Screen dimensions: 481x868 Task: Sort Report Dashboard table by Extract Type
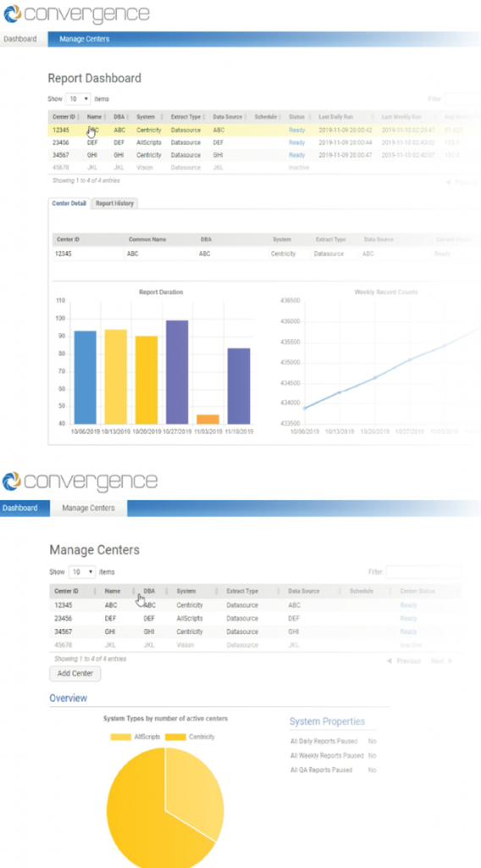pos(187,117)
